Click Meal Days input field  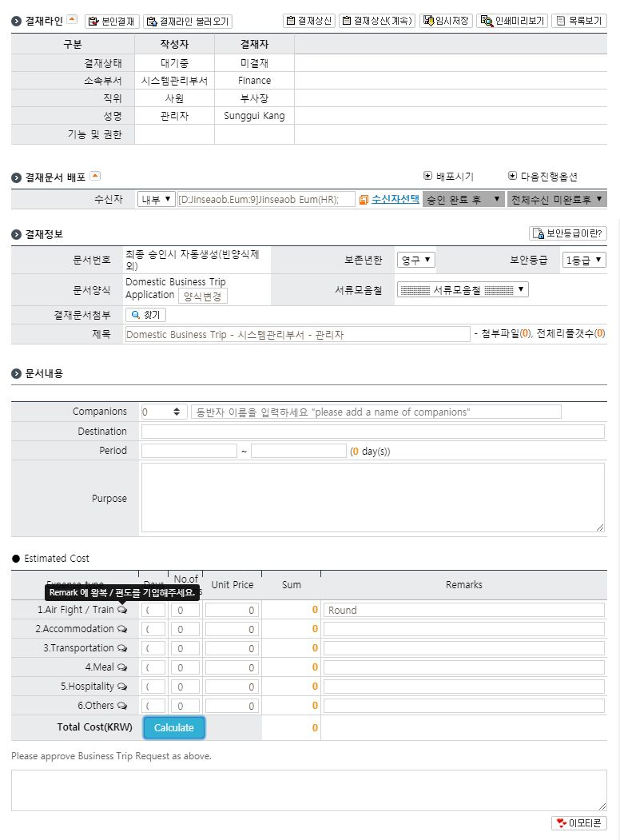[153, 668]
